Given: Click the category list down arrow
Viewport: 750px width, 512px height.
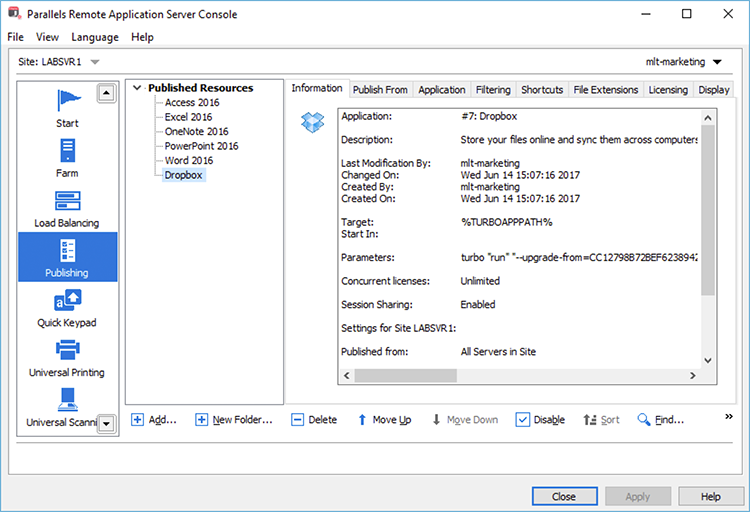Looking at the screenshot, I should point(106,423).
